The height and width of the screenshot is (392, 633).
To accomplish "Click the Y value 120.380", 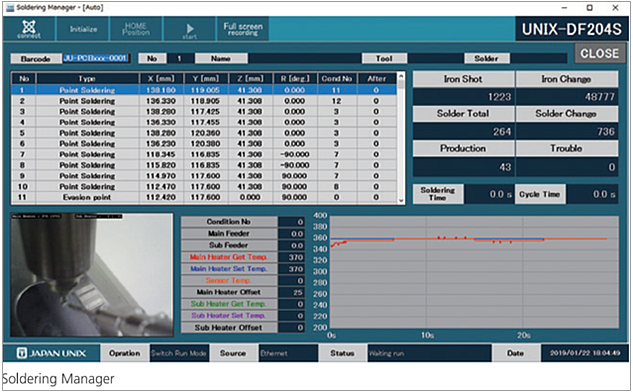I will click(x=205, y=143).
